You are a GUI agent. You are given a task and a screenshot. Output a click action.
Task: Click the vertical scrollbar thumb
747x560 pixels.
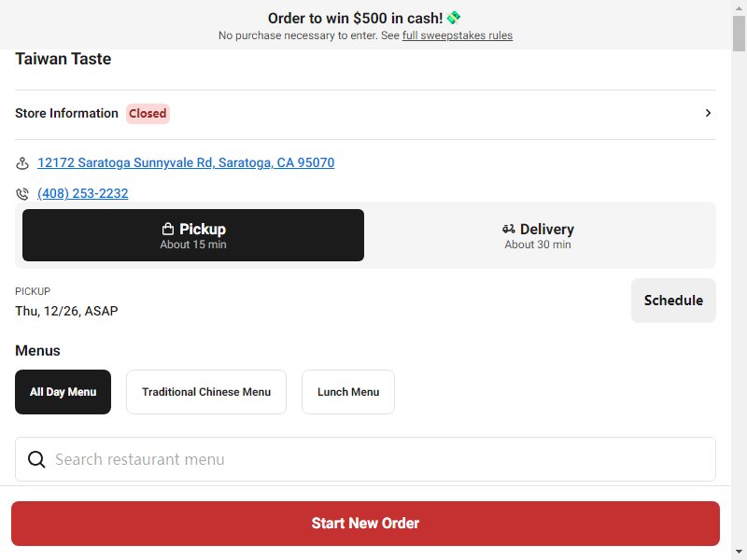point(739,34)
